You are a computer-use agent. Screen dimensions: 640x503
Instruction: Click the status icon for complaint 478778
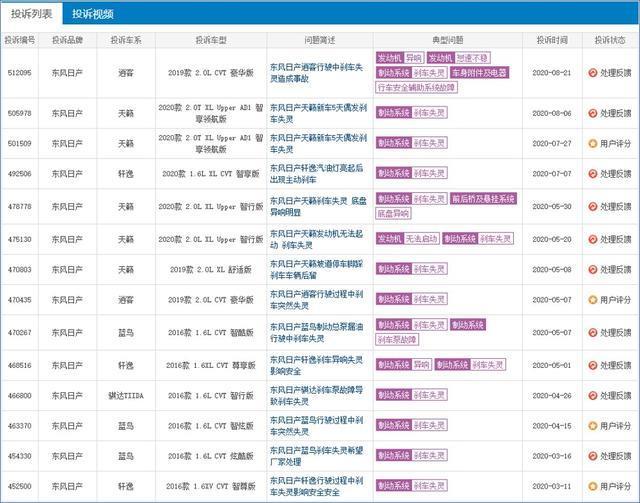(x=593, y=207)
